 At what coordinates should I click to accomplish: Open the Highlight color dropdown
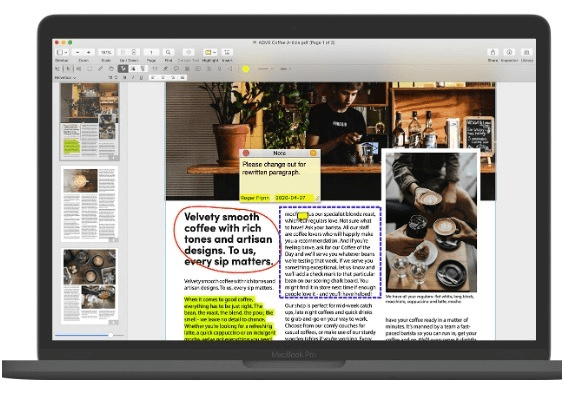click(x=210, y=52)
